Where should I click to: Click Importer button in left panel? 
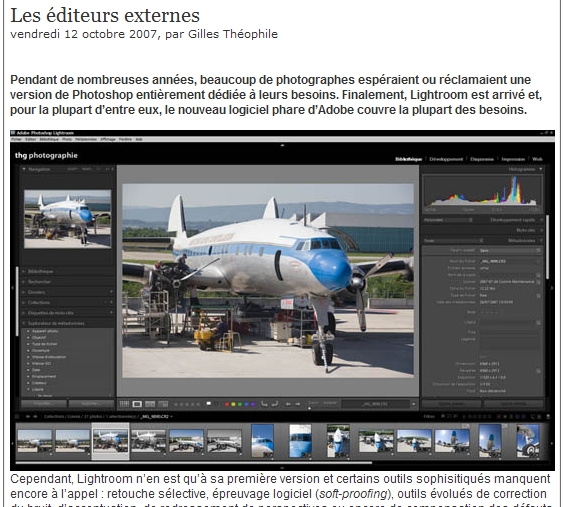[x=43, y=404]
